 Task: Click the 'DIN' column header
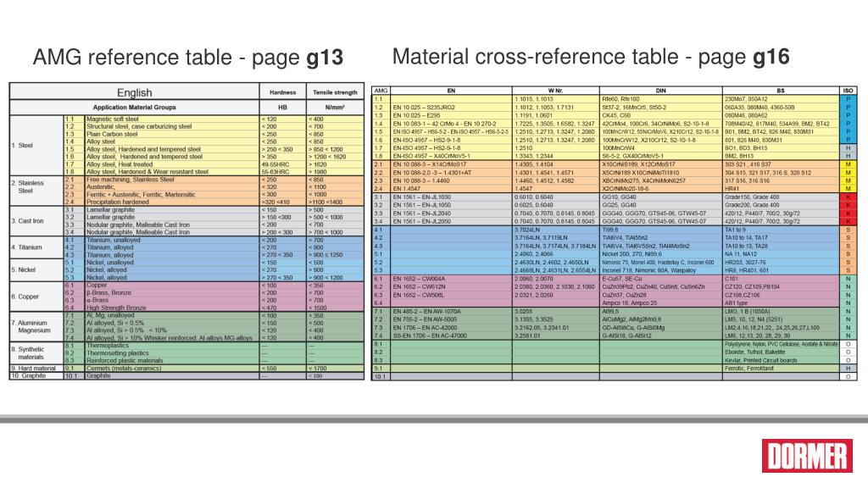[660, 90]
